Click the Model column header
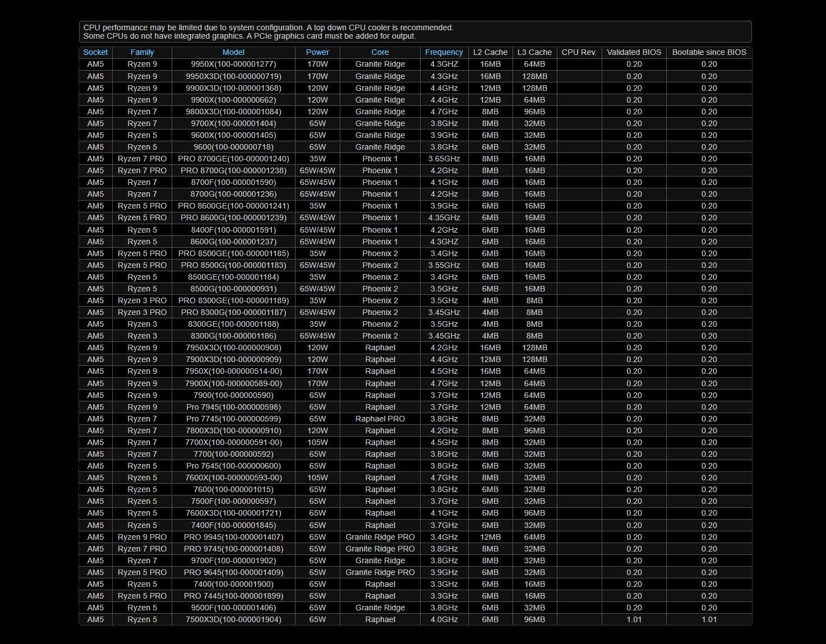Image resolution: width=826 pixels, height=644 pixels. point(233,52)
